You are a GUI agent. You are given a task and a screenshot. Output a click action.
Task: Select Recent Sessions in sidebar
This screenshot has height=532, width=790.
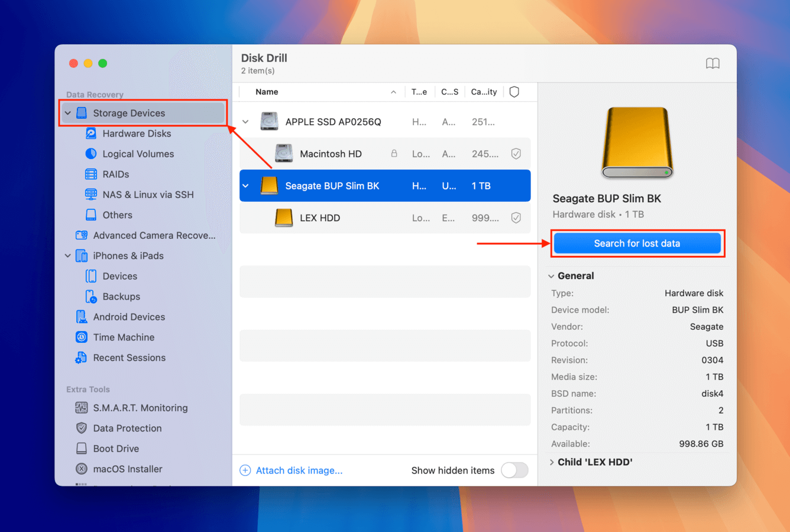click(129, 358)
